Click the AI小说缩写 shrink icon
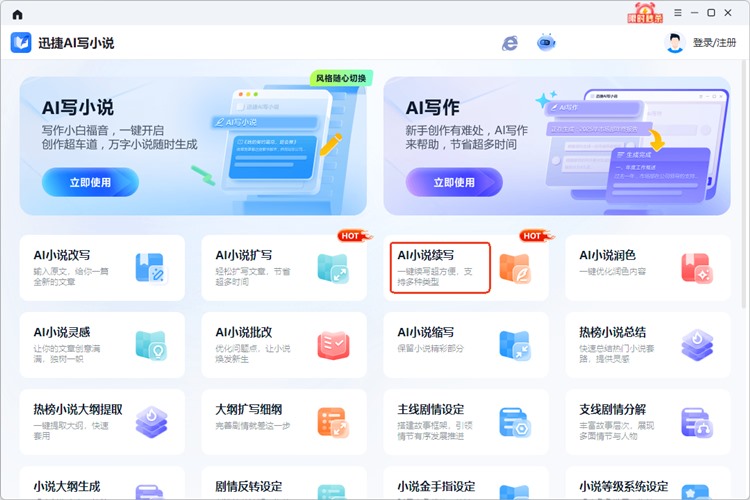This screenshot has height=500, width=750. (x=515, y=345)
